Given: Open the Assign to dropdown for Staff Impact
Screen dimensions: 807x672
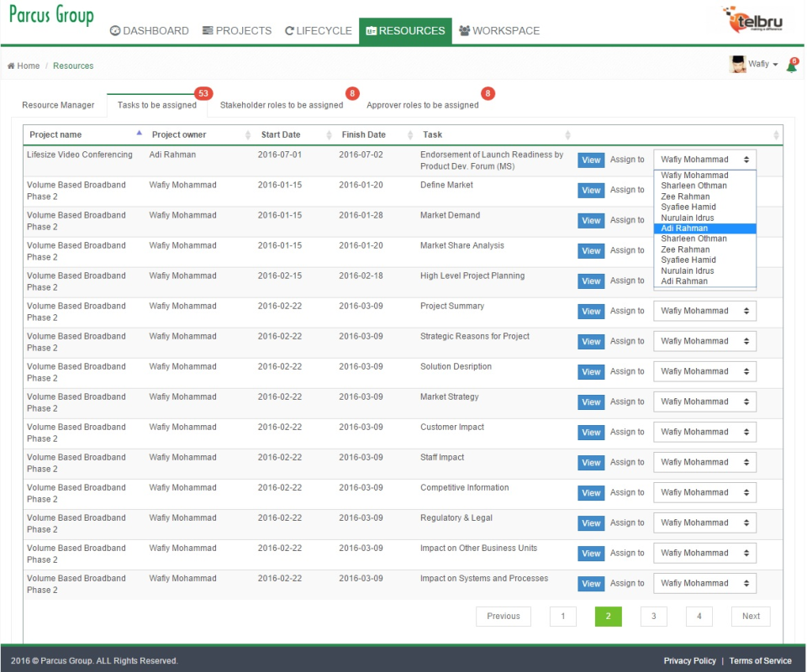Looking at the screenshot, I should 702,462.
